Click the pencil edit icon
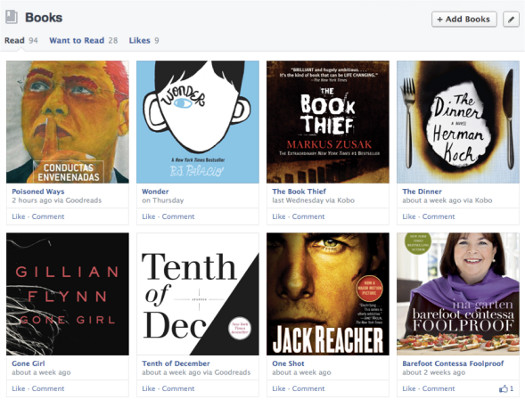The height and width of the screenshot is (400, 525). tap(511, 19)
